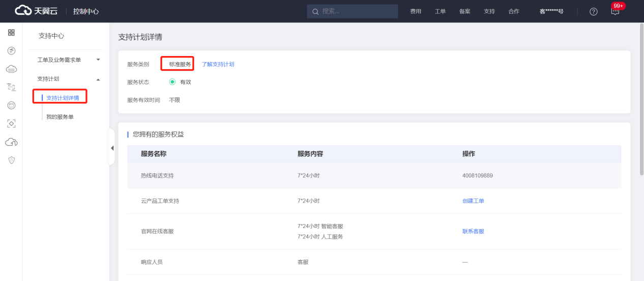
Task: Open the 客******号 account menu
Action: pos(551,12)
